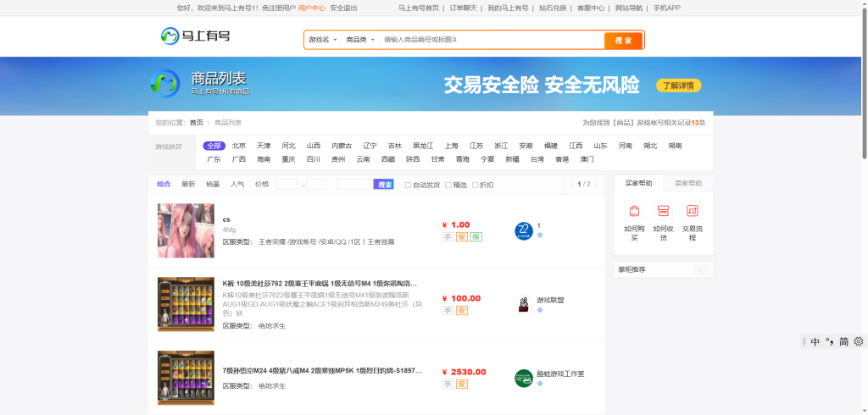Open the 如何购买 shopping bag icon
Screen dimensions: 868x415
click(x=634, y=211)
